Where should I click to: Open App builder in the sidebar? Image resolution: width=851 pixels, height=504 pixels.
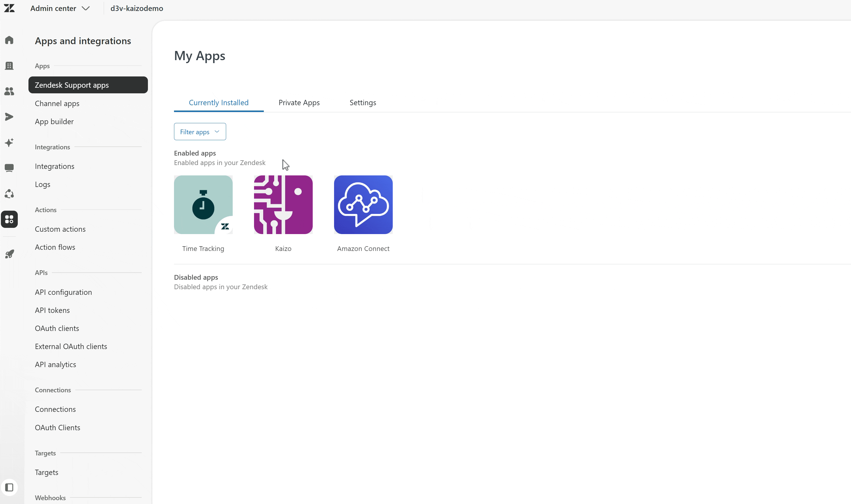point(54,121)
